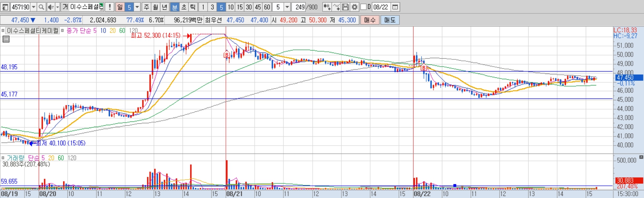Toggle the 거래량 volume legend checkbox
Viewport: 644px width, 198px height.
pyautogui.click(x=3, y=157)
